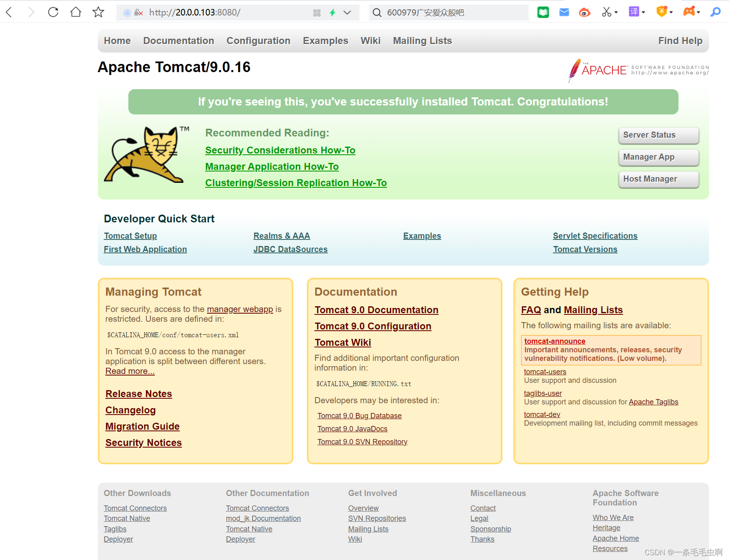Click the search magnifier icon in search box
729x560 pixels.
377,13
